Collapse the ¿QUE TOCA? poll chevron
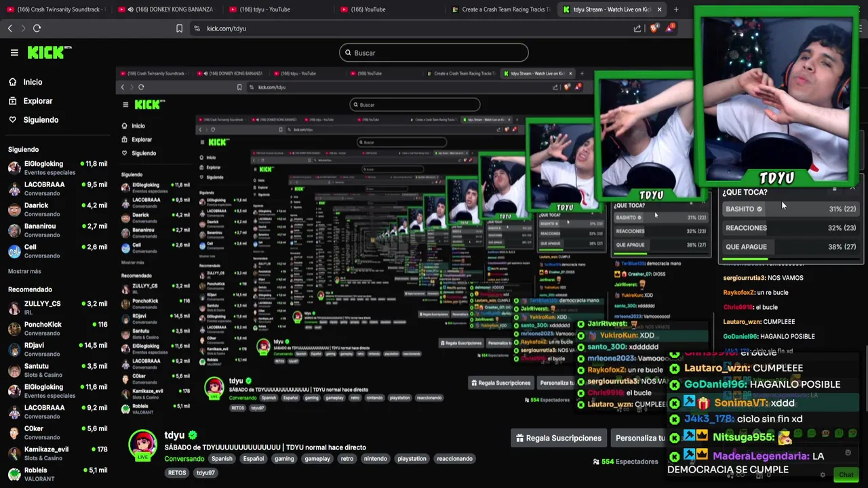Viewport: 868px width, 488px height. click(x=852, y=188)
